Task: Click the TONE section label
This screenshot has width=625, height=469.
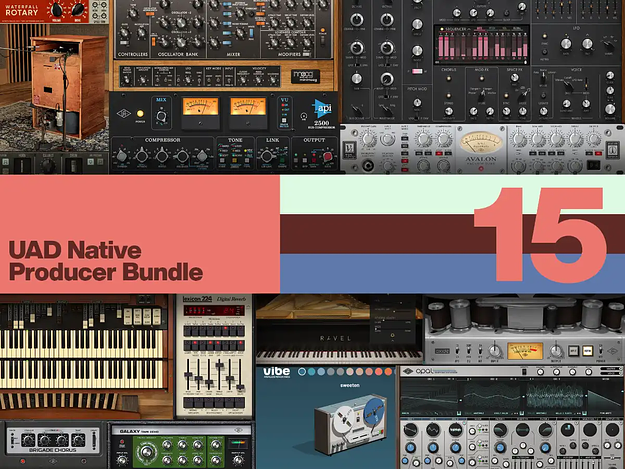Action: click(235, 140)
